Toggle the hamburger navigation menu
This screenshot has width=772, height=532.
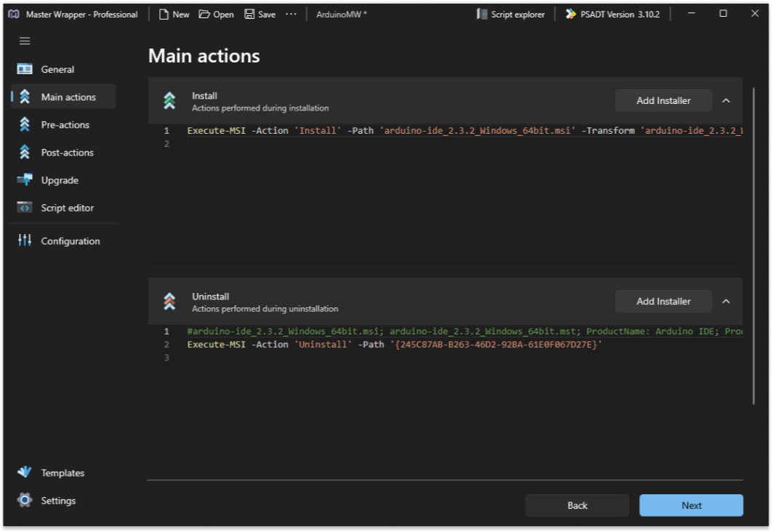[x=25, y=41]
